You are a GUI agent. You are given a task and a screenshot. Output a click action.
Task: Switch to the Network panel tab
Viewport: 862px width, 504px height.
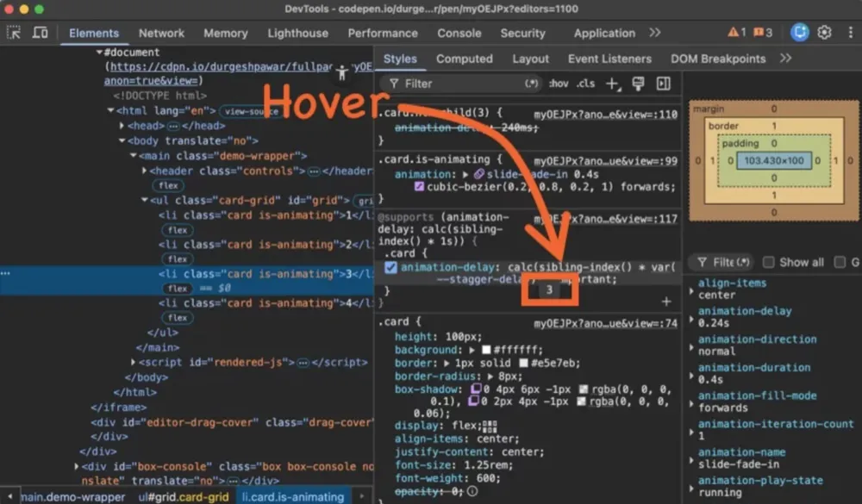[x=161, y=33]
